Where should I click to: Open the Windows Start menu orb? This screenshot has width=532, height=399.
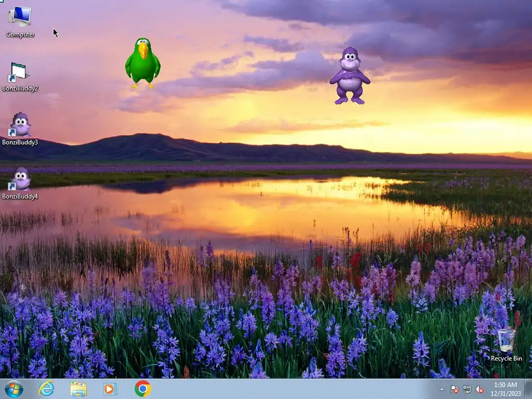coord(14,389)
